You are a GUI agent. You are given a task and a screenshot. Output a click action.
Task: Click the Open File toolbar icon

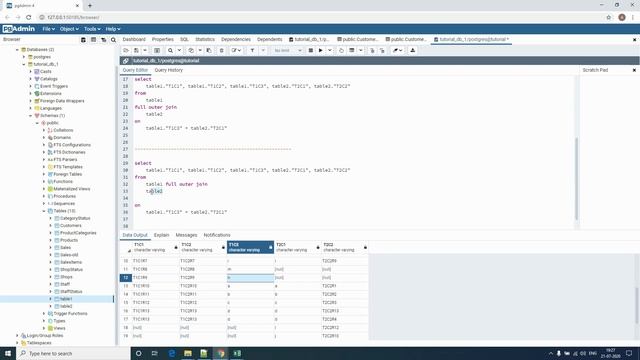pos(126,50)
